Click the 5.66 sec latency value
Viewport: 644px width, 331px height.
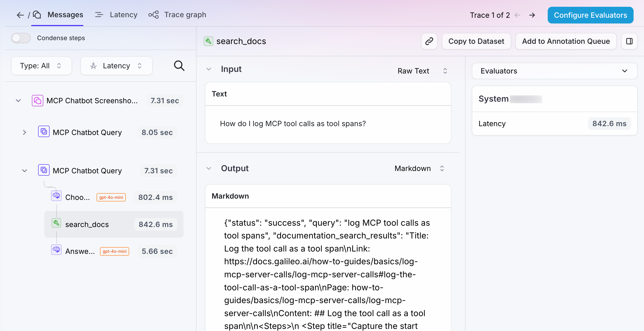pos(157,251)
